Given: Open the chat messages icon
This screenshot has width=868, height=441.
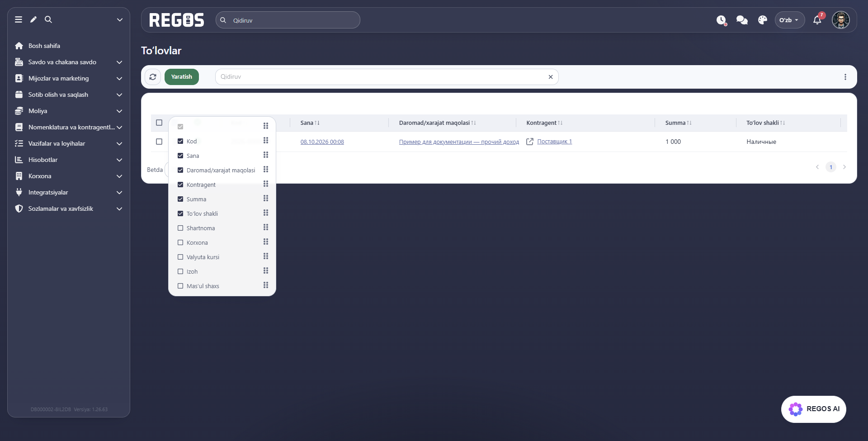Looking at the screenshot, I should (742, 20).
